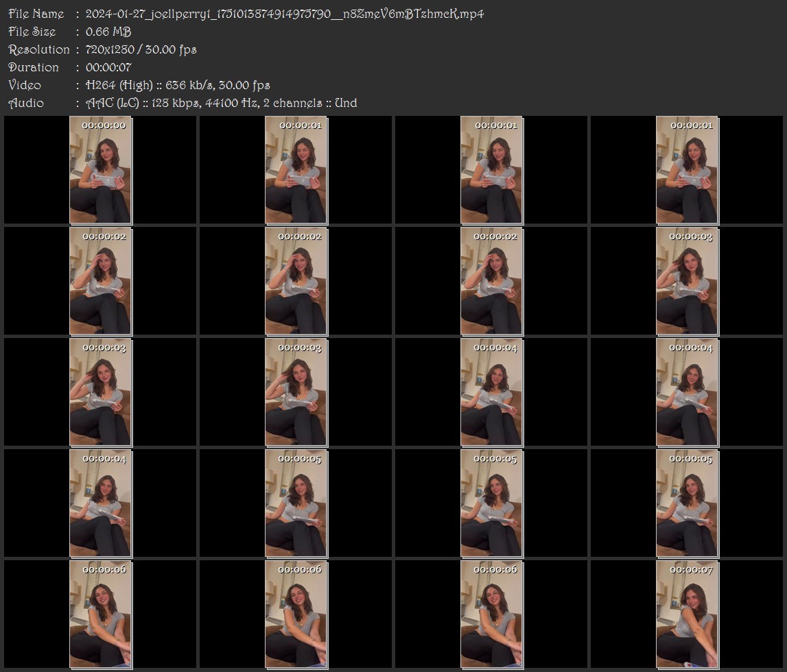Click the duration value in the header

click(x=108, y=67)
